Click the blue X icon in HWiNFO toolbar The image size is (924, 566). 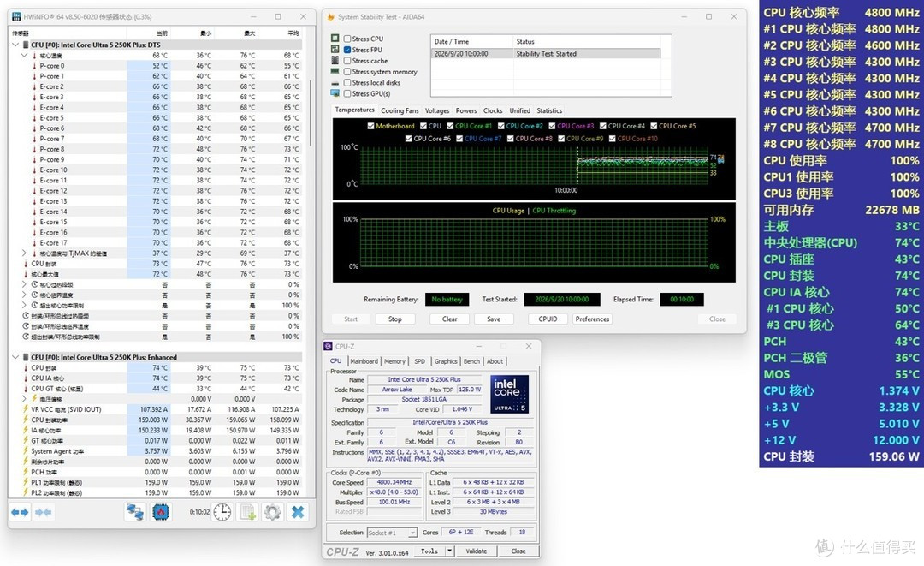(298, 512)
